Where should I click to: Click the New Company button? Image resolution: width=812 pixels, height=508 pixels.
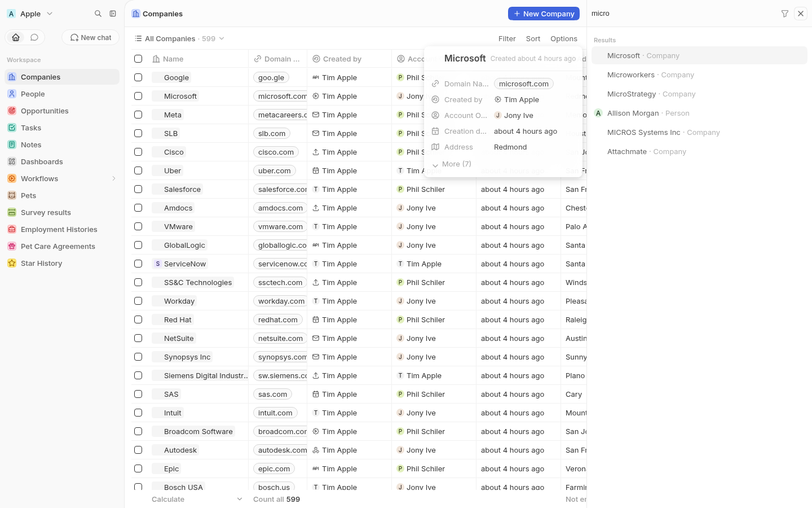(544, 14)
